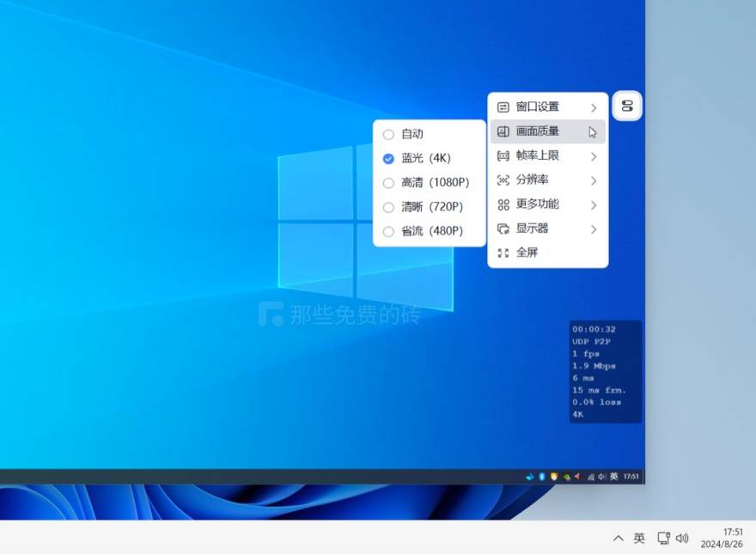Click the 00:00:32 session timer text

coord(594,329)
